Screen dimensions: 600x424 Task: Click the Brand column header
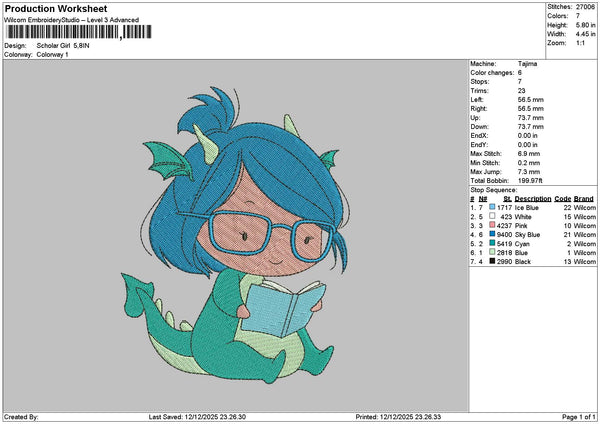[584, 199]
